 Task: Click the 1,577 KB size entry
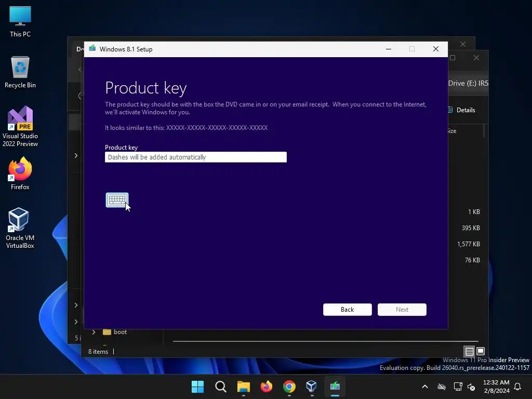pyautogui.click(x=468, y=244)
